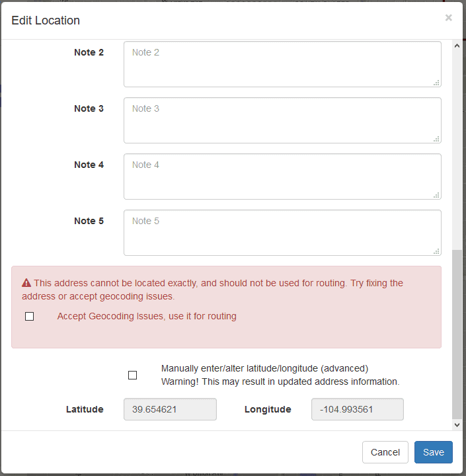Click scrollbar up arrow in dialog
Screen dimensions: 466x476
pos(457,46)
